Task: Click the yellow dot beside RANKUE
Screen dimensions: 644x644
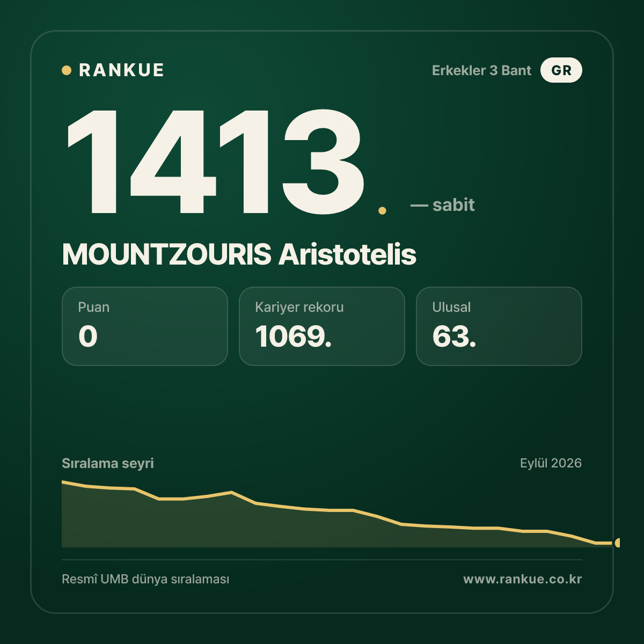Action: point(67,70)
